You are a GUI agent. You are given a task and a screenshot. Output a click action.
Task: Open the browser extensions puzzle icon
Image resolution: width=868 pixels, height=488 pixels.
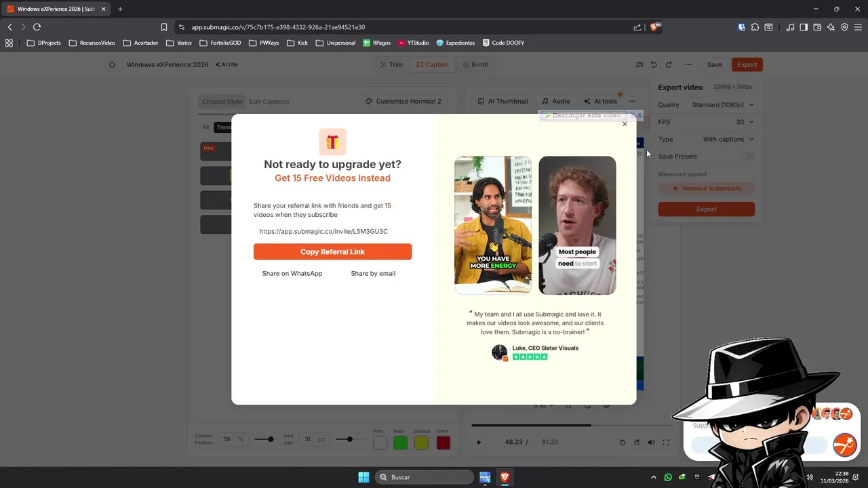coord(755,27)
